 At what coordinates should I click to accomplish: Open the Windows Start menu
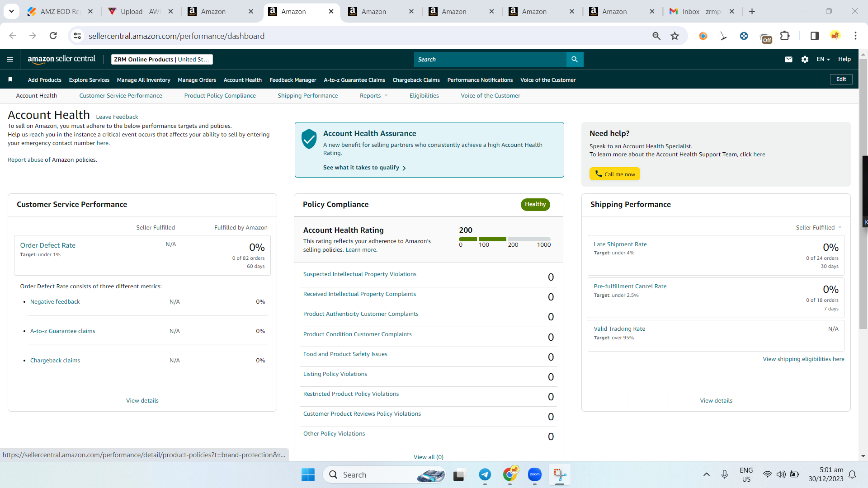[x=308, y=474]
